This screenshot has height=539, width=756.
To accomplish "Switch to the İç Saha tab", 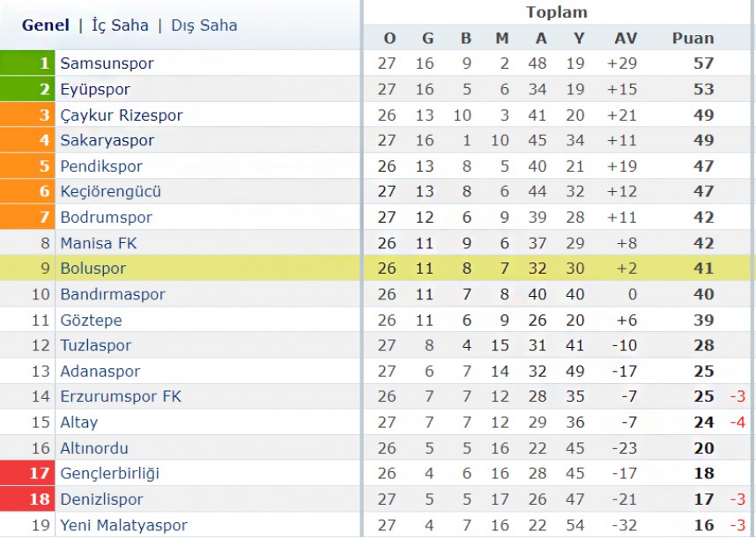I will pyautogui.click(x=120, y=25).
